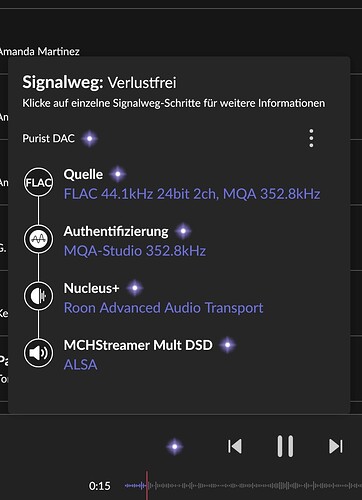Click the FLAC source format icon
362x500 pixels.
pos(38,182)
